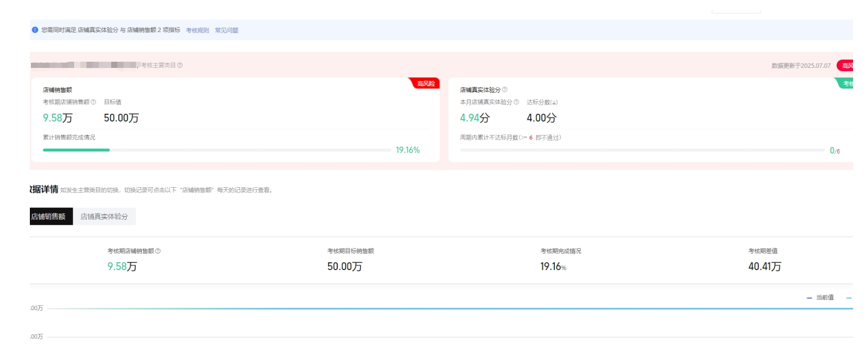This screenshot has height=356, width=868.
Task: Click the red 高风险 badge on sales card
Action: click(x=425, y=83)
